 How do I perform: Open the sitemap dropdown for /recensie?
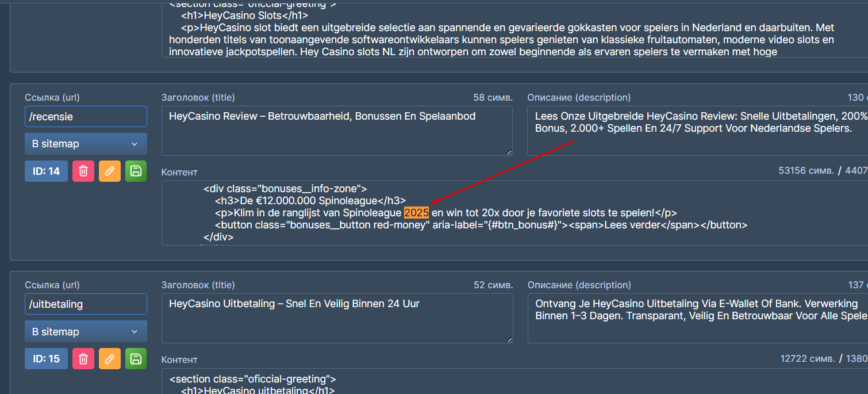tap(86, 144)
